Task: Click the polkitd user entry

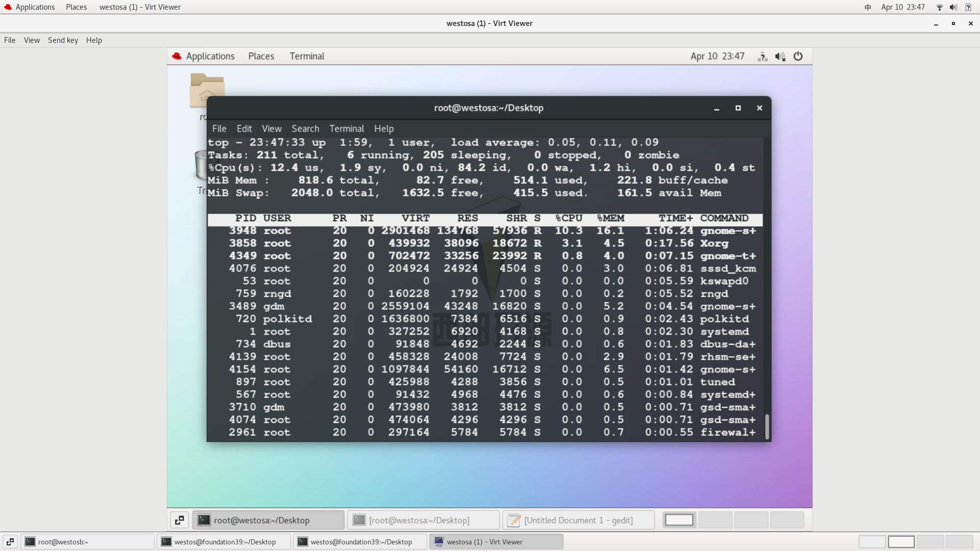Action: click(x=287, y=319)
